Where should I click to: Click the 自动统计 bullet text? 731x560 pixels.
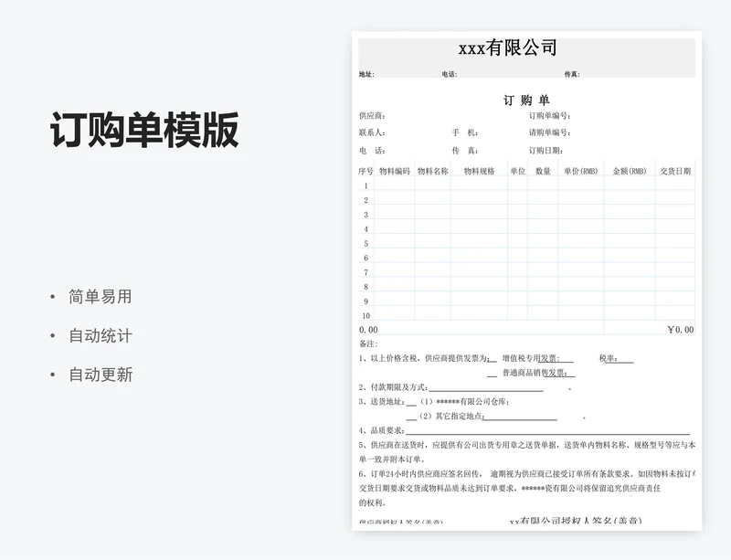pyautogui.click(x=101, y=335)
